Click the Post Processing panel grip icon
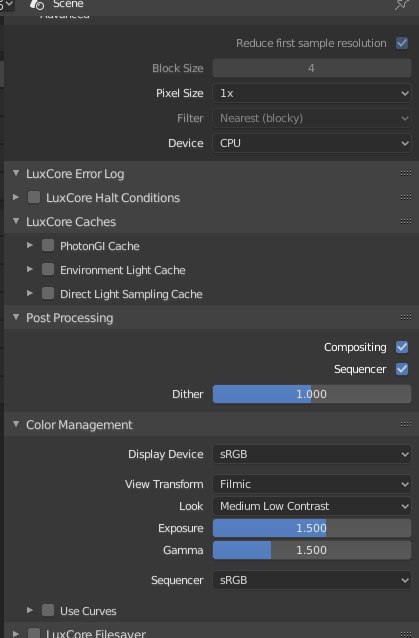 (x=406, y=318)
